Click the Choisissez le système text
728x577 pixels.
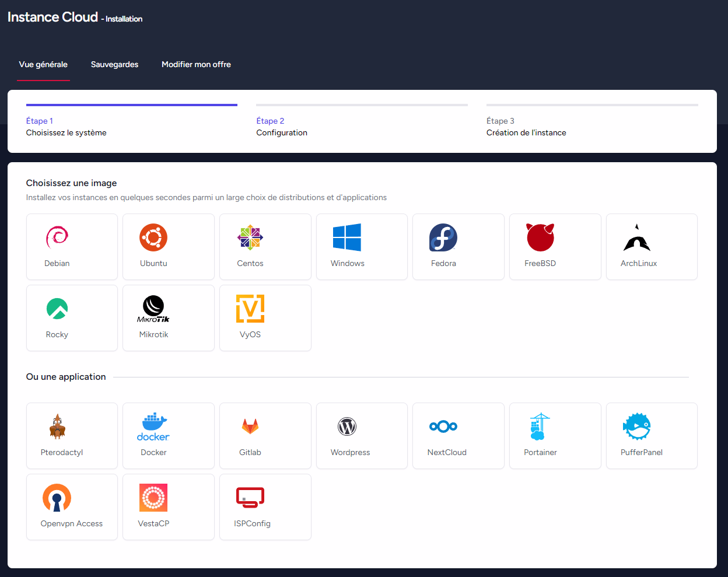66,132
